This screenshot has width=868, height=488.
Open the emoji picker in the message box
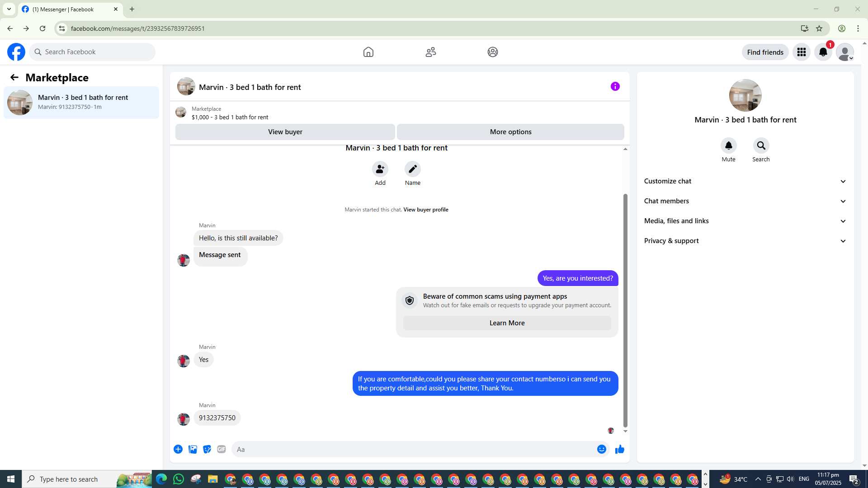601,449
